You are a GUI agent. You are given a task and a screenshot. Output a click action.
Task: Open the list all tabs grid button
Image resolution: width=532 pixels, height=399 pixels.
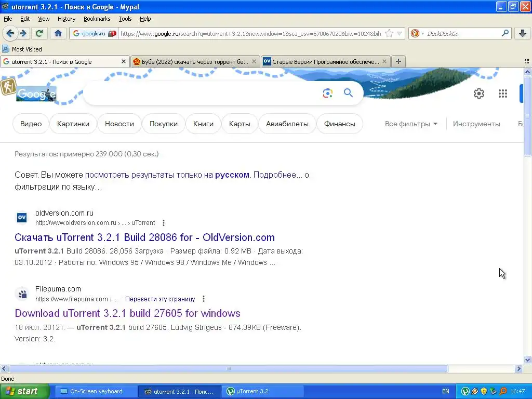(527, 61)
